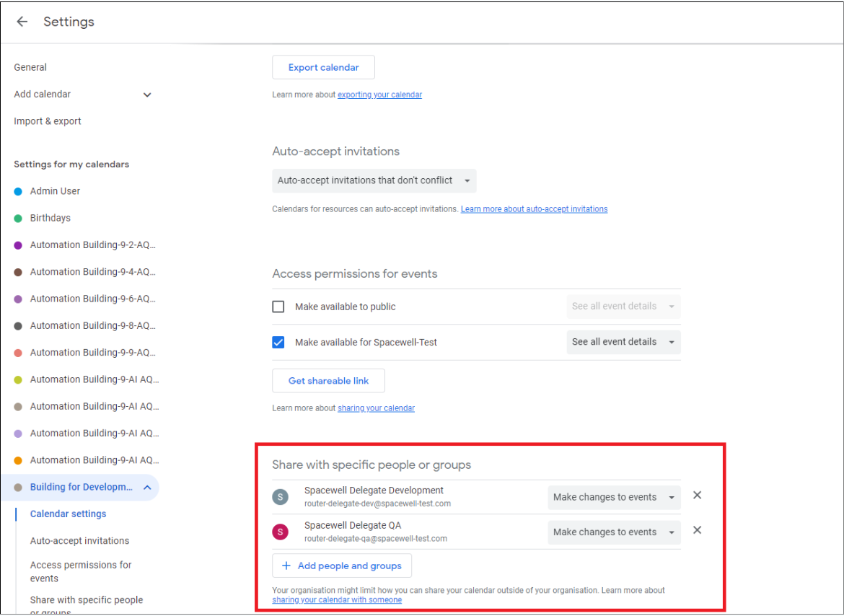Click the Spacewell Delegate QA avatar
Image resolution: width=844 pixels, height=616 pixels.
(x=281, y=532)
